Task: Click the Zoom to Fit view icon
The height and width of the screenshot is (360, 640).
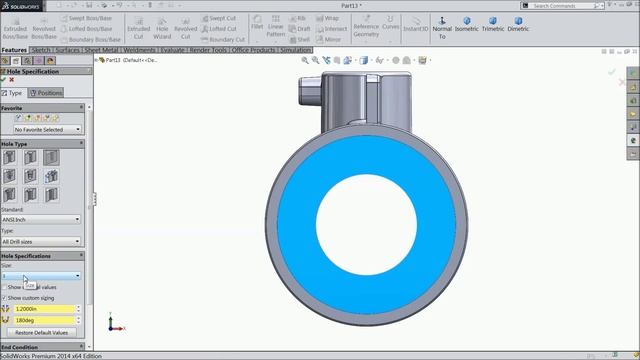Action: point(305,60)
